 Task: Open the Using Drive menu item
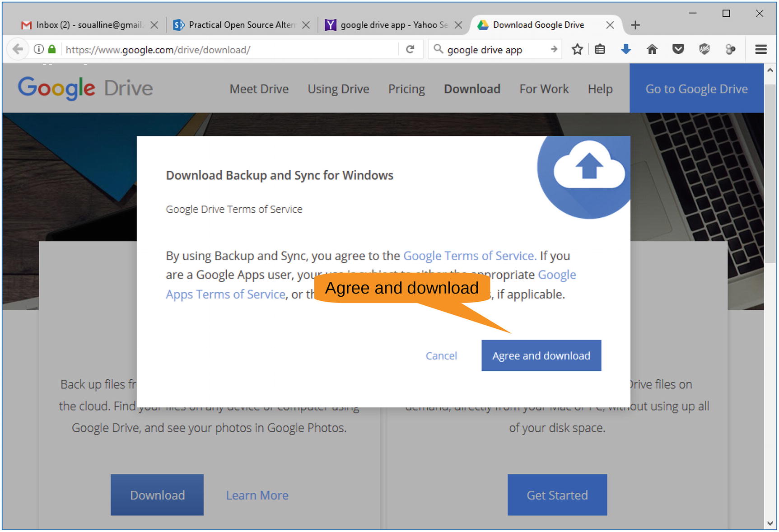338,89
